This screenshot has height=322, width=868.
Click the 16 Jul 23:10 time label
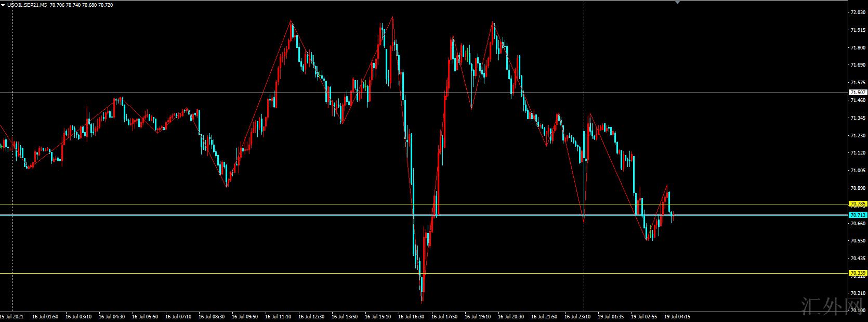click(577, 316)
